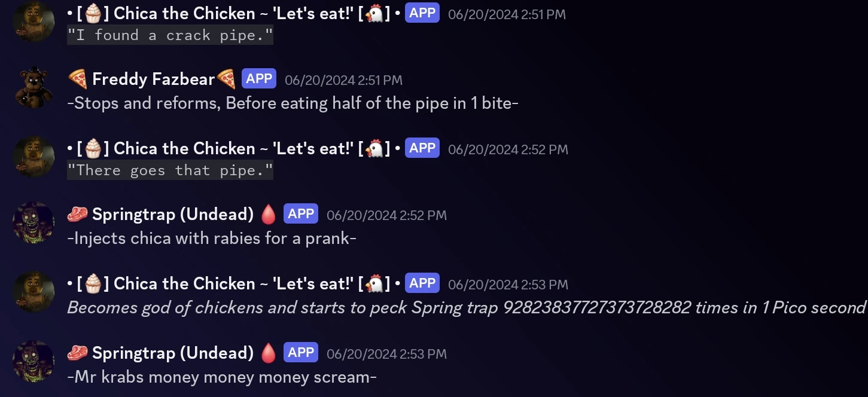Click Springtrap's avatar beside the rabies prank message
Image resolution: width=868 pixels, height=397 pixels.
(x=33, y=222)
